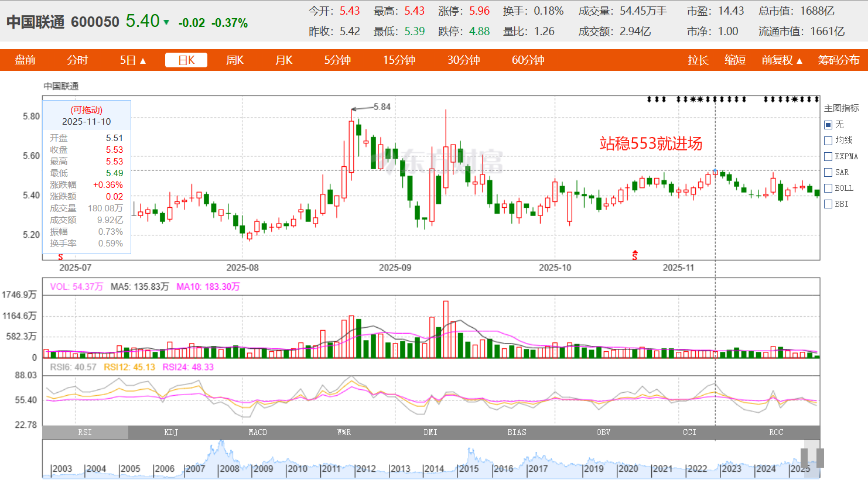Viewport: 868px width, 490px height.
Task: Click the RSI12: 45.13 reading
Action: point(129,367)
